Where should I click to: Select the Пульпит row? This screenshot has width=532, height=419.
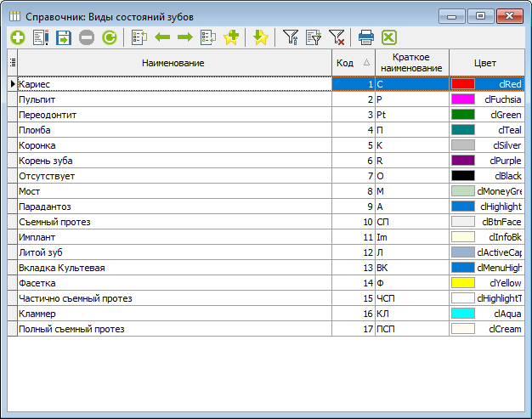[x=170, y=99]
